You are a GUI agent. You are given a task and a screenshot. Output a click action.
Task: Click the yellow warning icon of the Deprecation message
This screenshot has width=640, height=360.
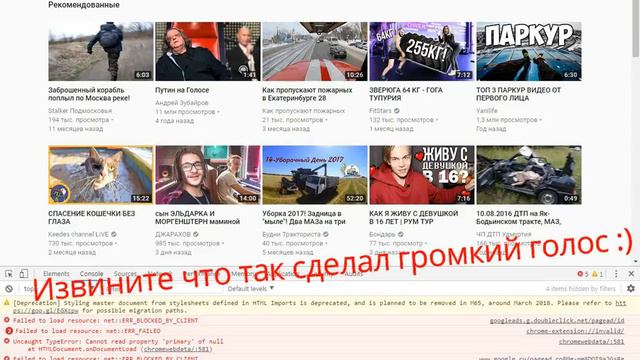(7, 303)
